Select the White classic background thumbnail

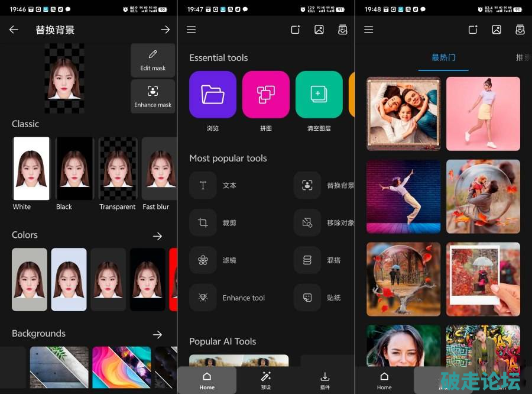tap(31, 169)
